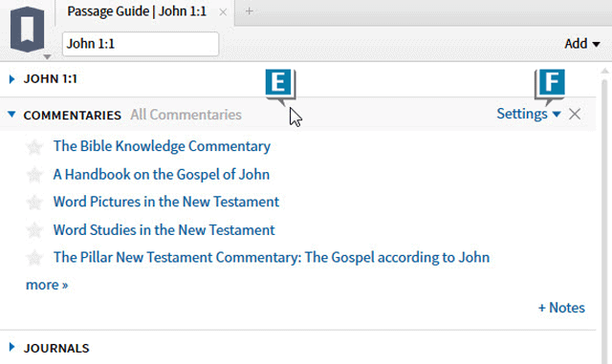Open the Passage Guide bookmark panel icon
This screenshot has width=612, height=364.
[x=27, y=30]
